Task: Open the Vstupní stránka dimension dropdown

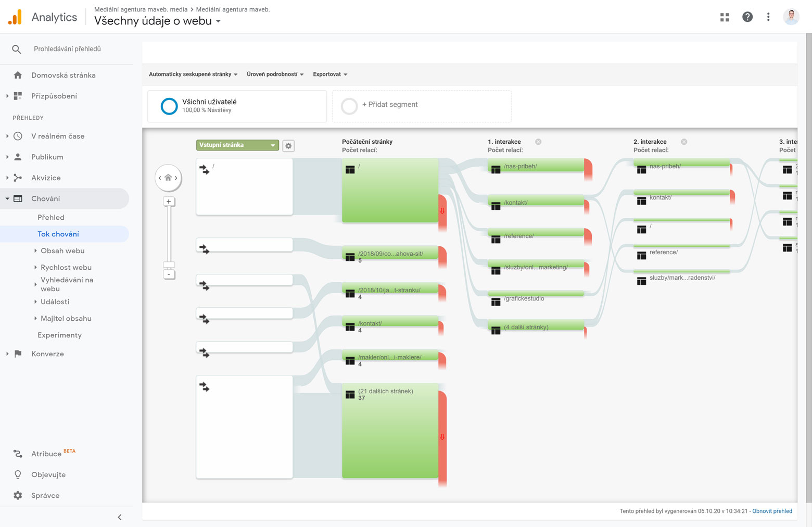Action: (237, 145)
